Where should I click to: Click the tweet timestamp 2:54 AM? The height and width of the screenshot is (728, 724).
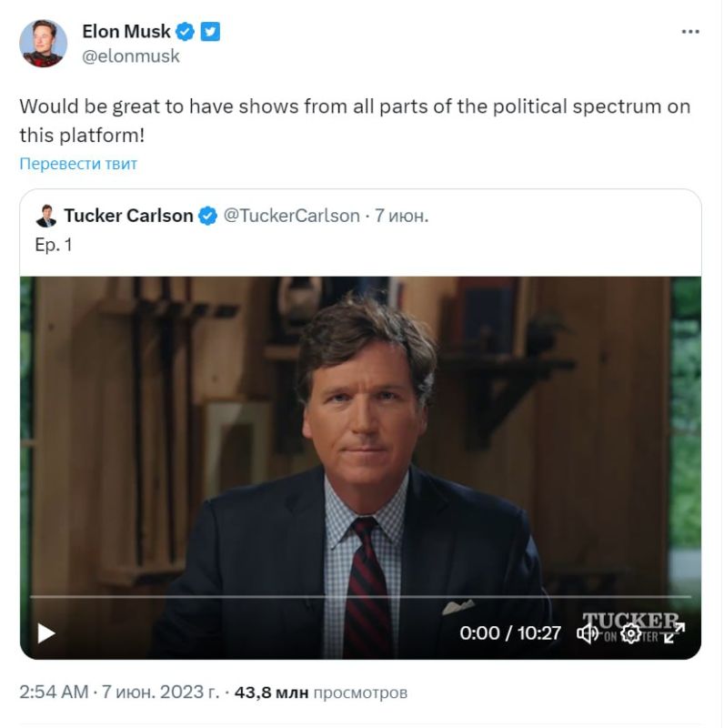[x=47, y=692]
